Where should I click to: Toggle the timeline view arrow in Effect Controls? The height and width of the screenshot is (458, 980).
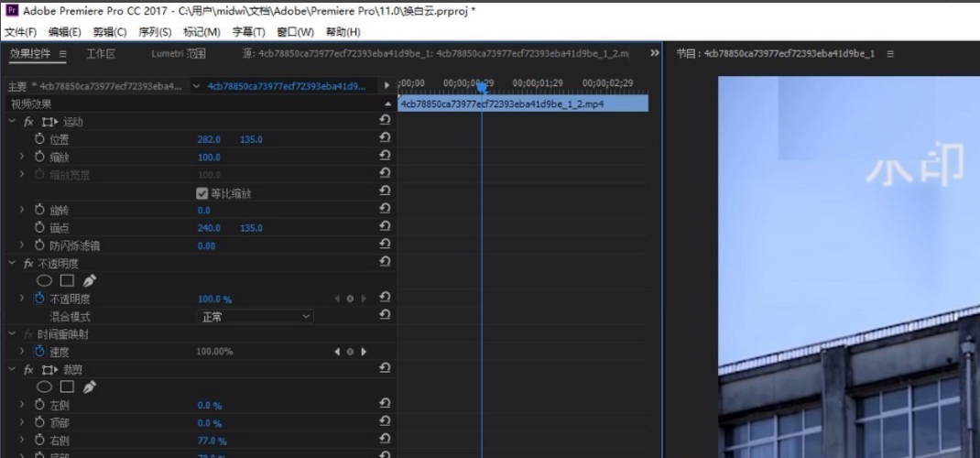pos(387,85)
